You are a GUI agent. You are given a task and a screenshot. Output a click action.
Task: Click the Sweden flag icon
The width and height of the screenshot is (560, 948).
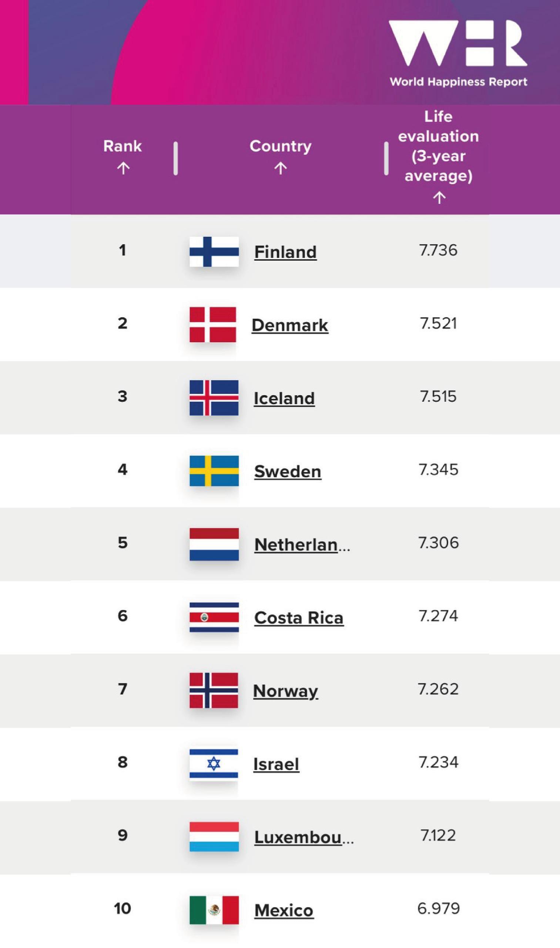pyautogui.click(x=214, y=471)
